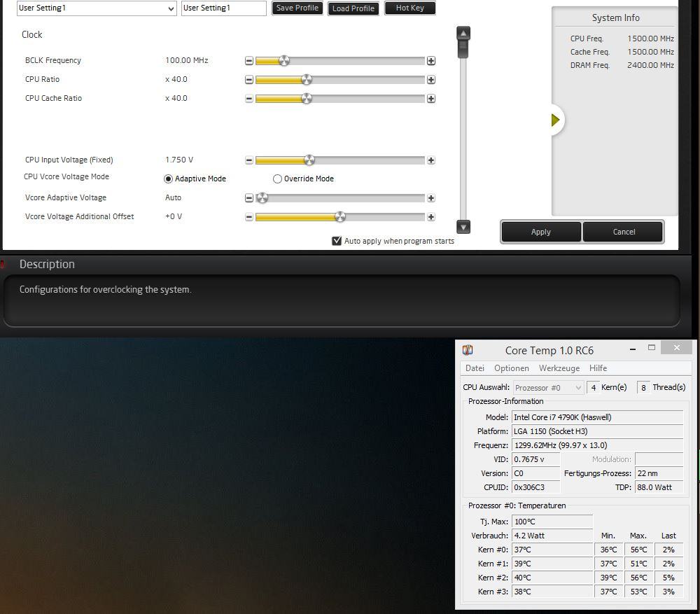Click the CPU Input Voltage slider handle
Viewport: 700px width, 614px height.
click(x=309, y=160)
